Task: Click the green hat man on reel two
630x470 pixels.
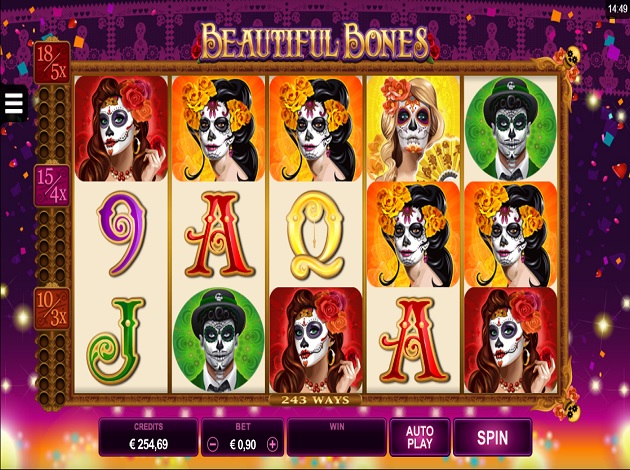Action: [x=219, y=340]
